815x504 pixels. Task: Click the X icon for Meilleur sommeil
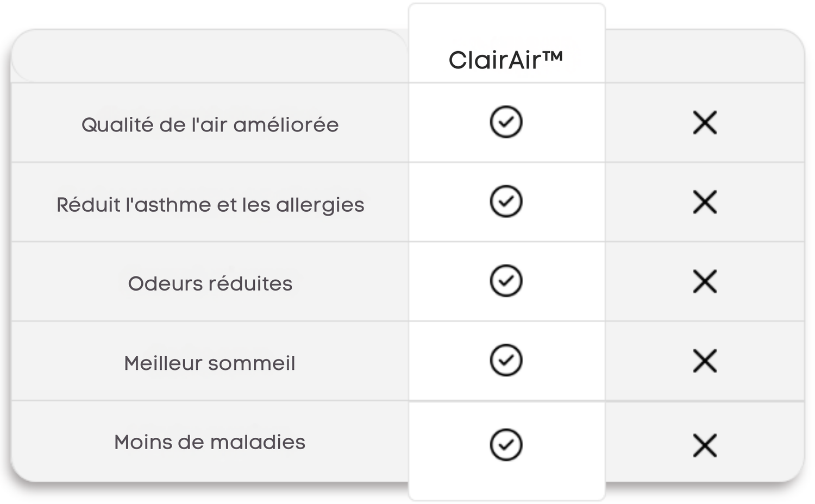tap(705, 361)
